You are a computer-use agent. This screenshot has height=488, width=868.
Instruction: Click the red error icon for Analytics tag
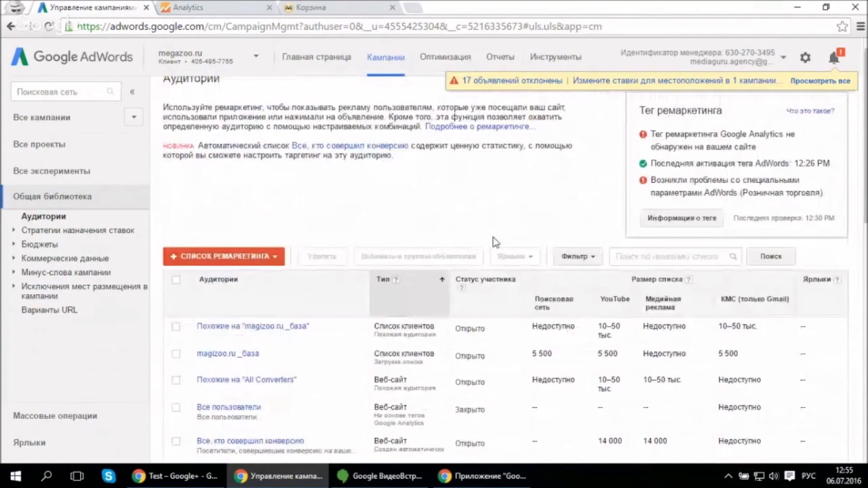(x=643, y=134)
